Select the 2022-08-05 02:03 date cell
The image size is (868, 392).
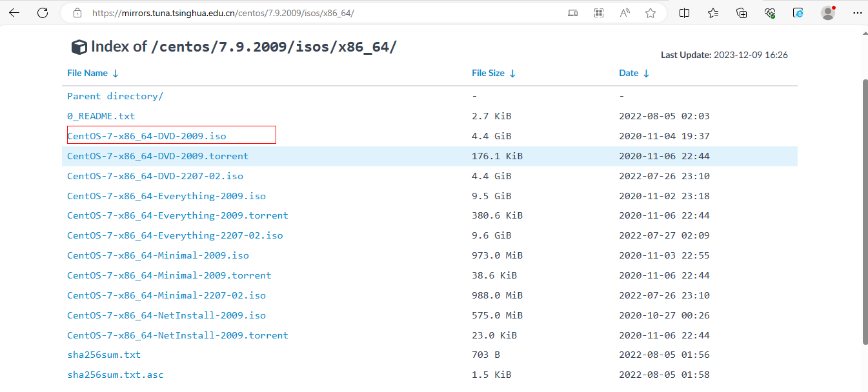point(664,116)
